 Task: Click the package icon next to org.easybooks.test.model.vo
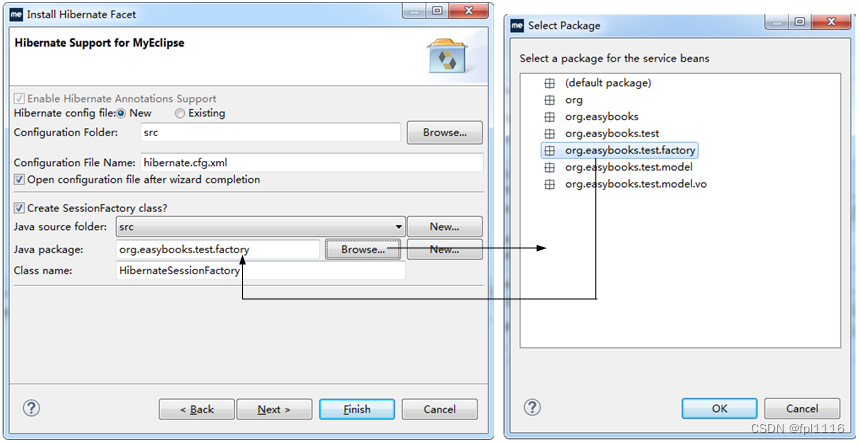(x=549, y=184)
